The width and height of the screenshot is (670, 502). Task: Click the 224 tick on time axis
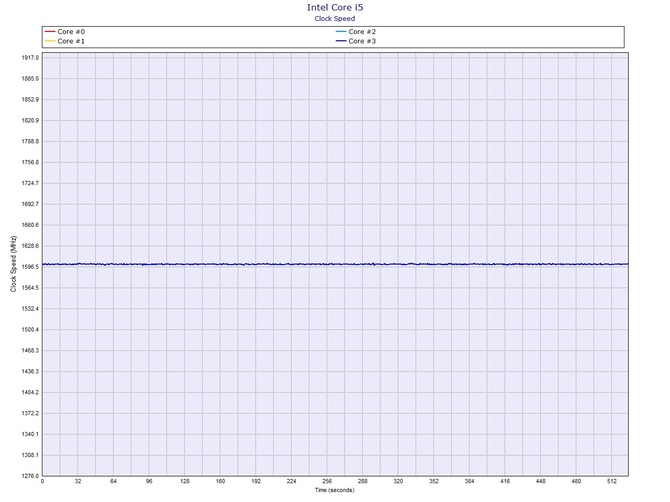click(x=291, y=481)
